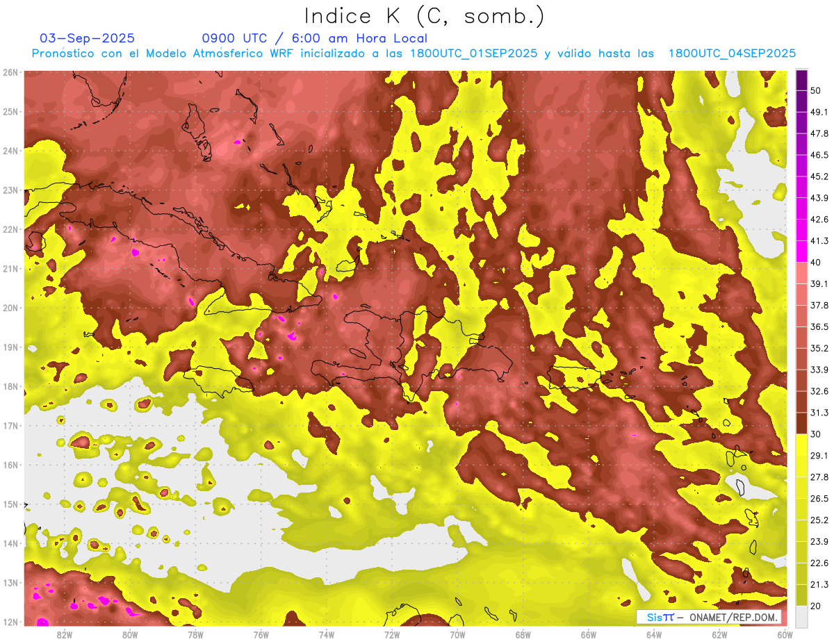Viewport: 834px width, 644px height.
Task: Click the color scale value '26.5'
Action: 819,499
